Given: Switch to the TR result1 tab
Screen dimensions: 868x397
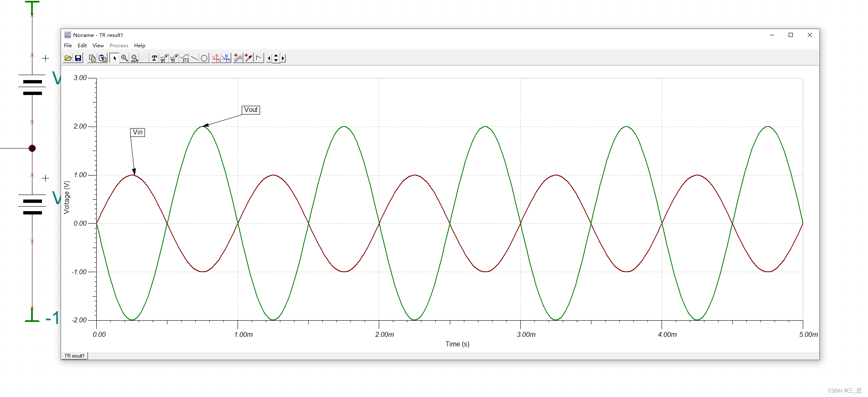Looking at the screenshot, I should click(x=74, y=356).
